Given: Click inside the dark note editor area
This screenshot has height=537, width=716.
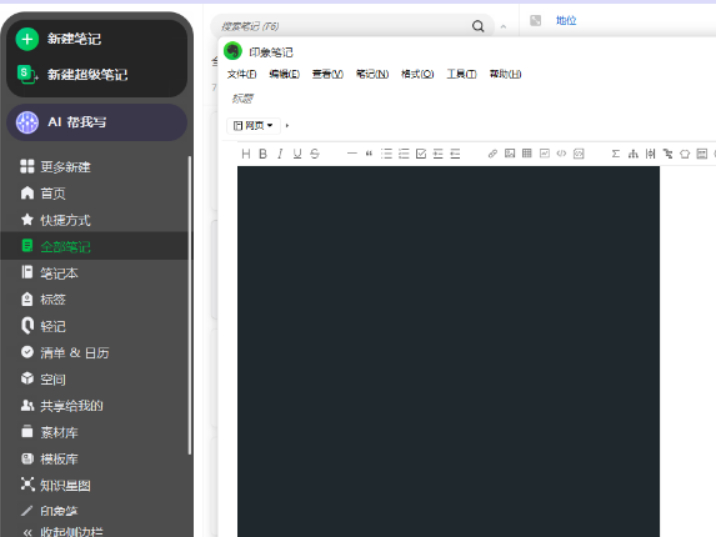Looking at the screenshot, I should tap(448, 352).
